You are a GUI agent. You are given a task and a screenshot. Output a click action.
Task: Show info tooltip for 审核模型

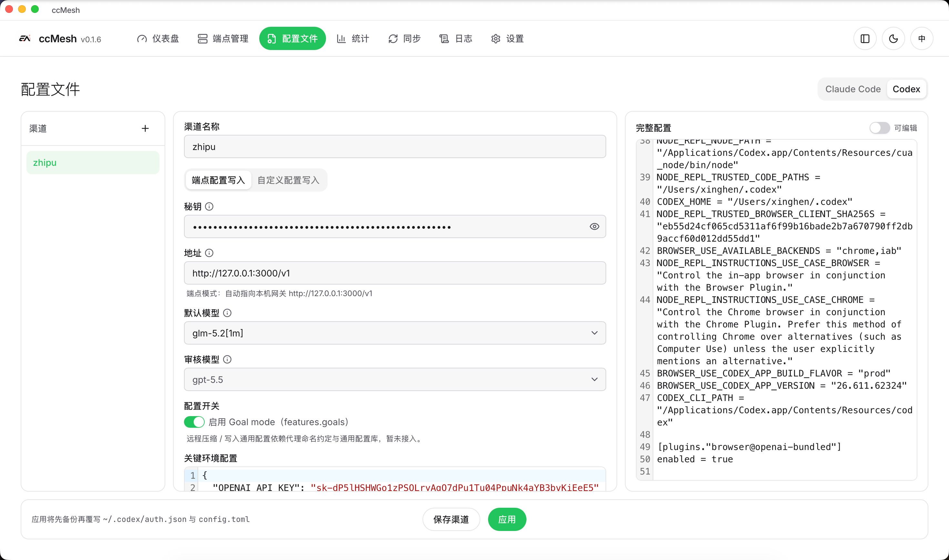(x=227, y=359)
